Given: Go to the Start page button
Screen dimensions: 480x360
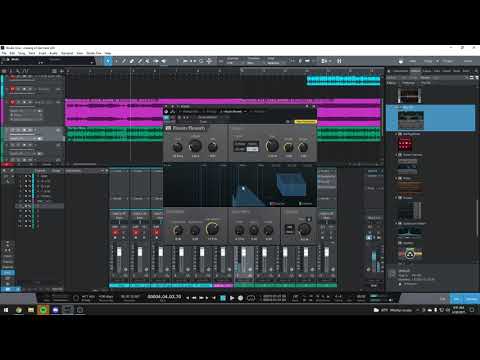Looking at the screenshot, I should (x=412, y=61).
